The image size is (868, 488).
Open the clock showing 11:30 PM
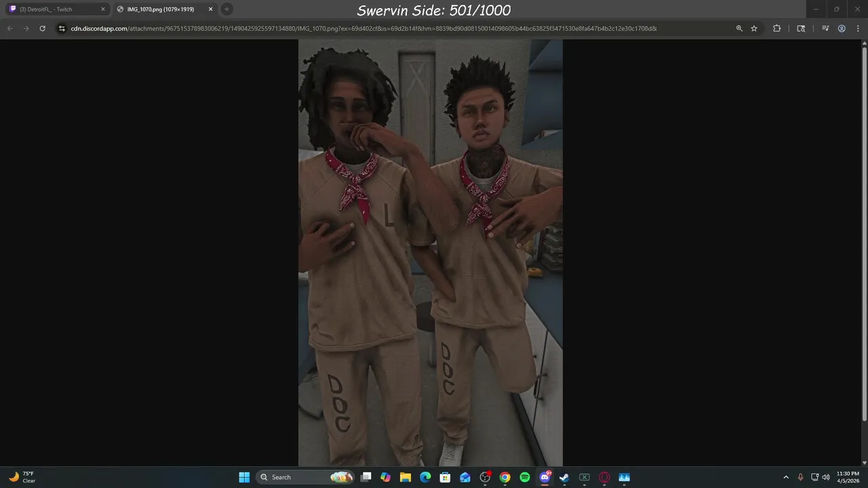click(x=848, y=477)
